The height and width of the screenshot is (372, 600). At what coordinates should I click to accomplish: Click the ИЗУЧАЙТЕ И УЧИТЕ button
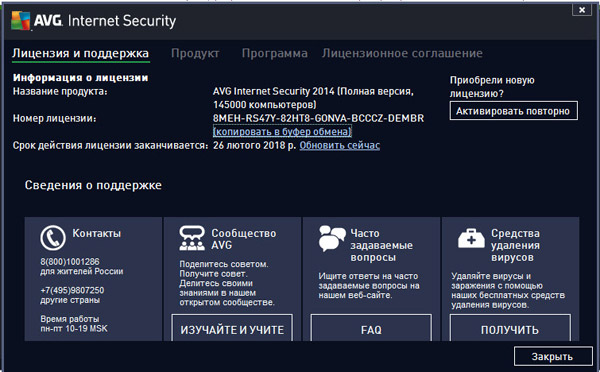point(232,328)
